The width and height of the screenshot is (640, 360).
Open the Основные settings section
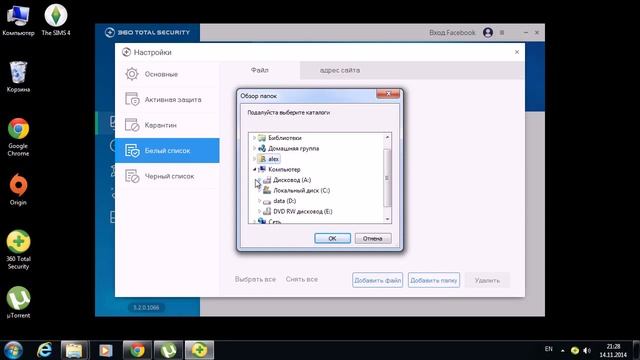click(x=167, y=74)
